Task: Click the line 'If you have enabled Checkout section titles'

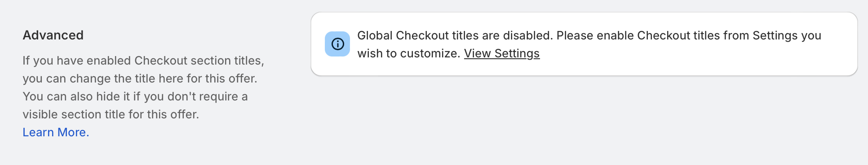Action: pyautogui.click(x=143, y=61)
